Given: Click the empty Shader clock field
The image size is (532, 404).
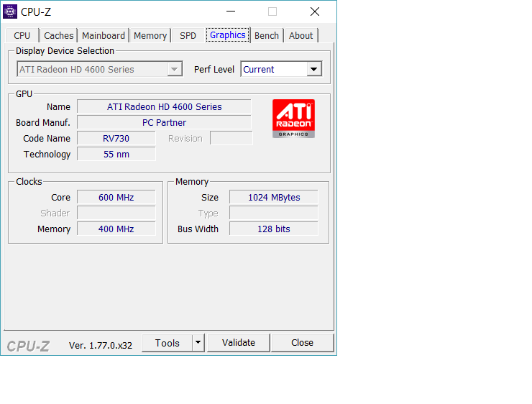Looking at the screenshot, I should click(116, 213).
